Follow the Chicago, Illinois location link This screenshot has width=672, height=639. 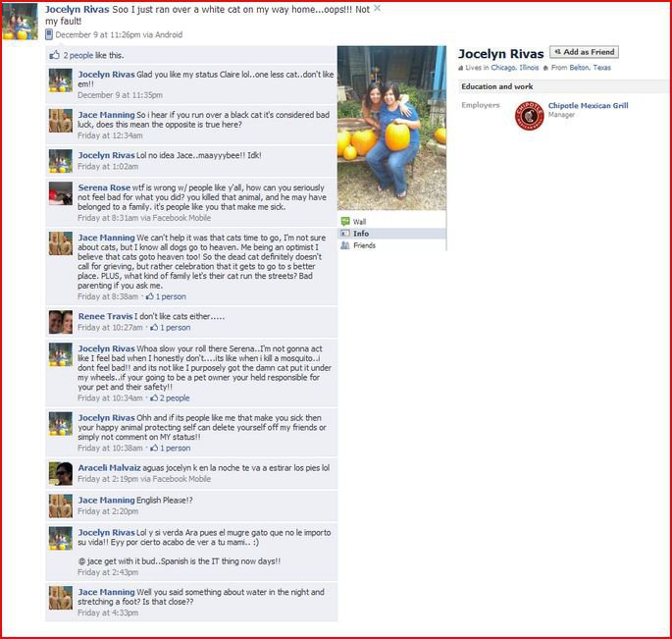tap(515, 68)
